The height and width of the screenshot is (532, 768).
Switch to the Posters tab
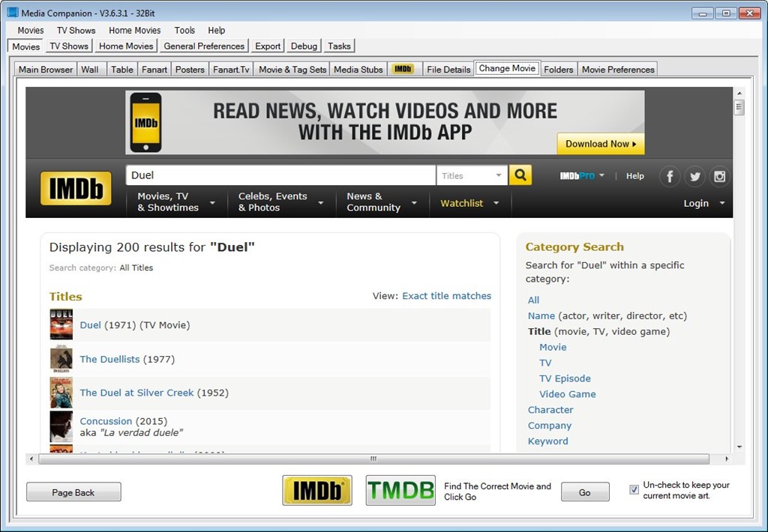(x=190, y=70)
